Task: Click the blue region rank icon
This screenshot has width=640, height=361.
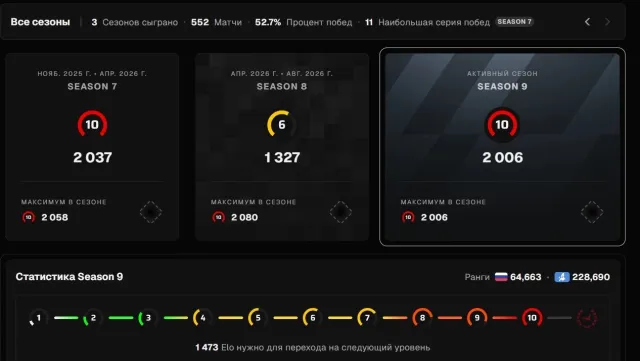Action: pos(562,277)
